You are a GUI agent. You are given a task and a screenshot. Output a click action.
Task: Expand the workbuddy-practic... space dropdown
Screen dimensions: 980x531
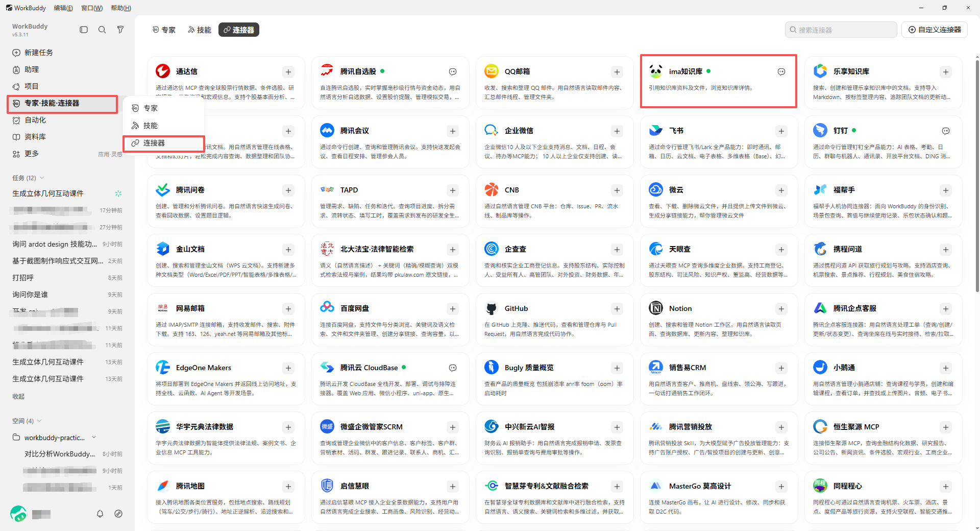pyautogui.click(x=94, y=438)
